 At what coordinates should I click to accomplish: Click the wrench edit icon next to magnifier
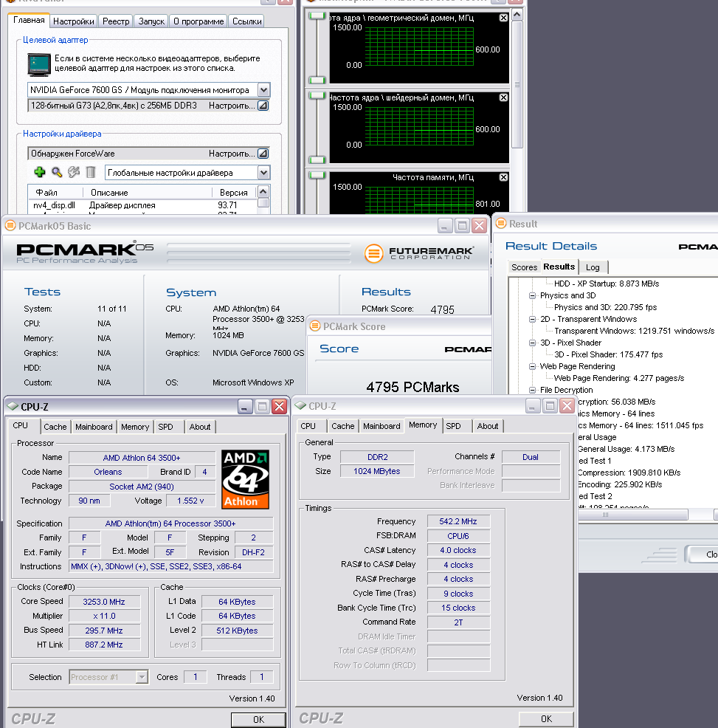click(x=74, y=172)
